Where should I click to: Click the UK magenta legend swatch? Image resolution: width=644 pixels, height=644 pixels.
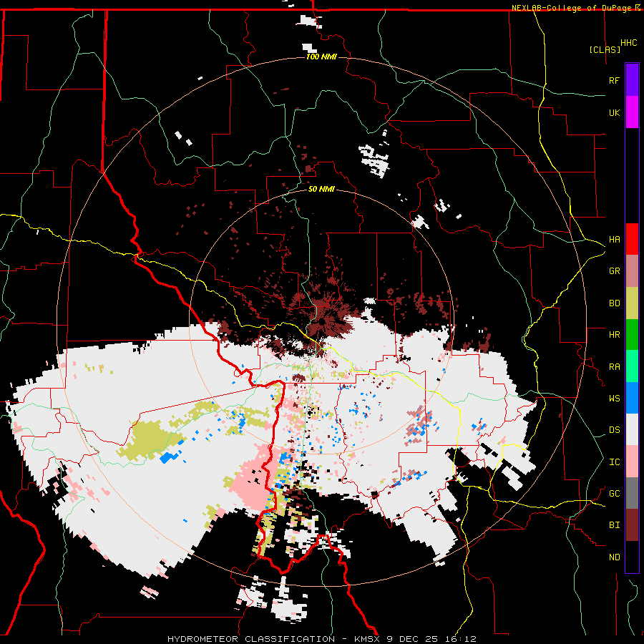point(632,112)
